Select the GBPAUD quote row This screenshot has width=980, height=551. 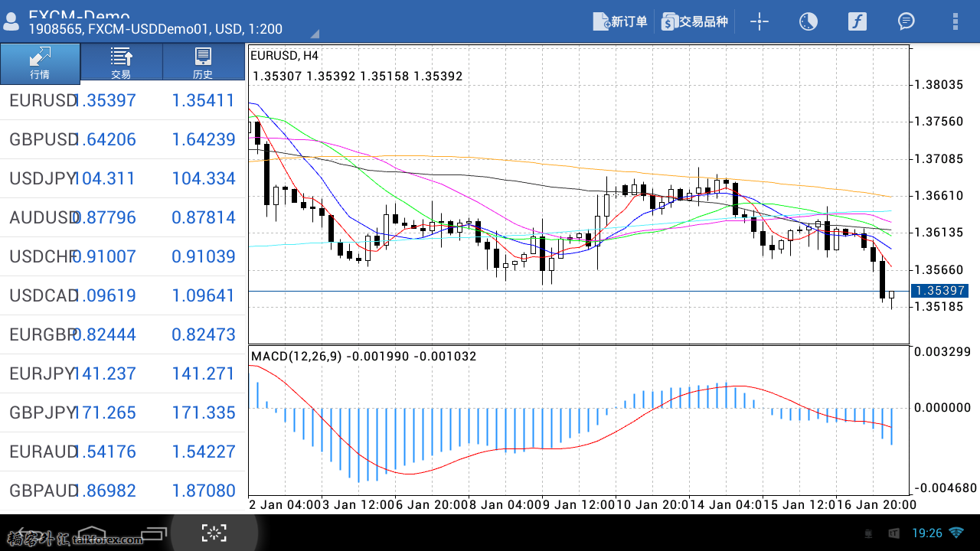[122, 491]
